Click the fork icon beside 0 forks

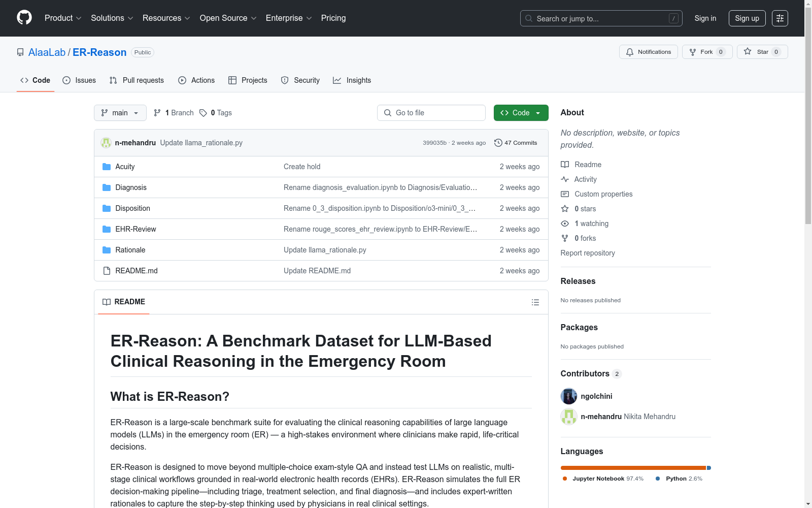565,238
